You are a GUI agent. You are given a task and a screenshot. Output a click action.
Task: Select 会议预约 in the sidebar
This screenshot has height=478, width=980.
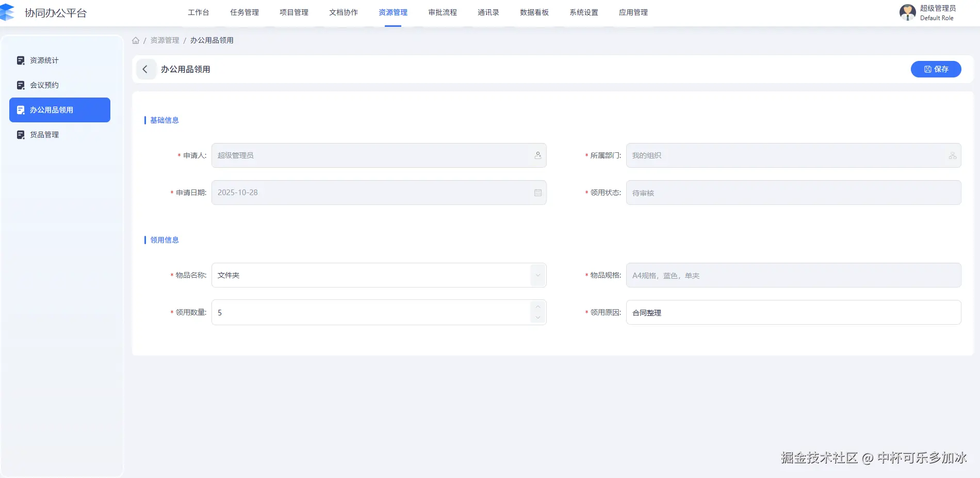(44, 85)
